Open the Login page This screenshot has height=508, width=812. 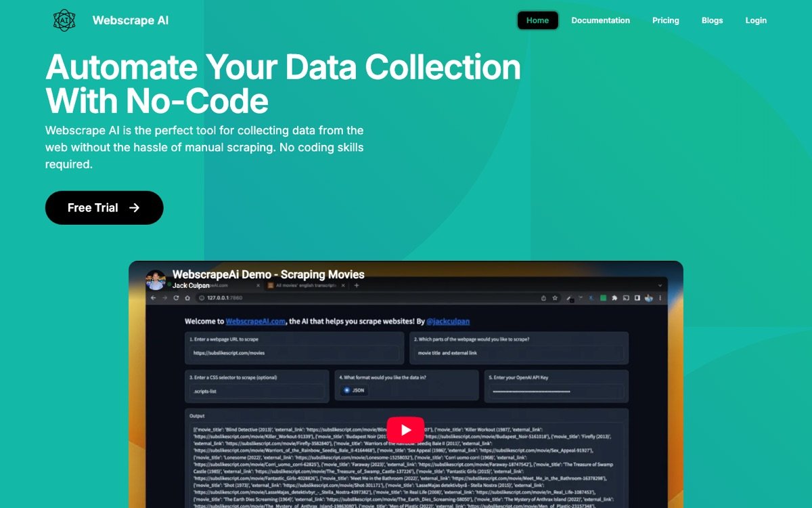tap(756, 20)
